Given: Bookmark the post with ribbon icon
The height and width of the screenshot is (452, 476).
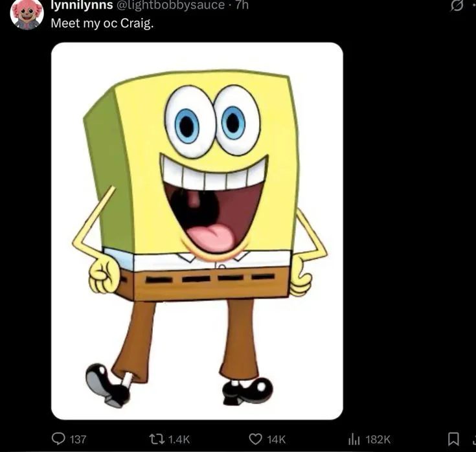Looking at the screenshot, I should point(453,439).
